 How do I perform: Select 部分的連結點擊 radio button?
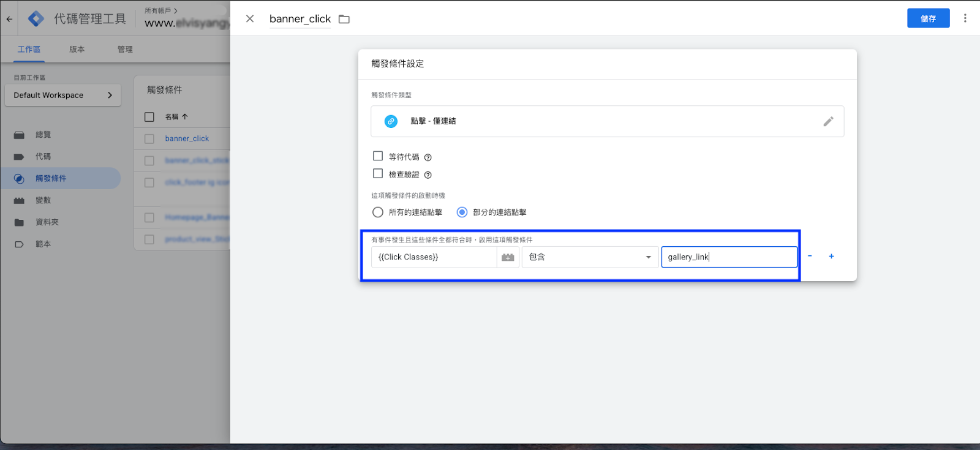462,212
